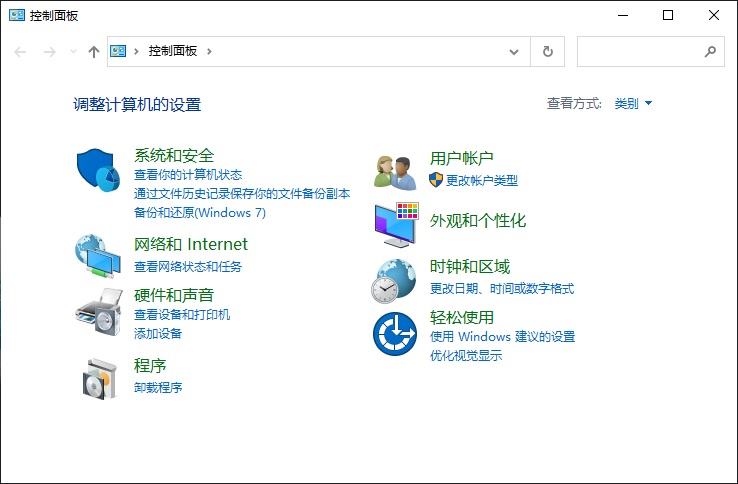This screenshot has height=484, width=738.
Task: Click 查看你的计算机状态 link
Action: pos(188,175)
